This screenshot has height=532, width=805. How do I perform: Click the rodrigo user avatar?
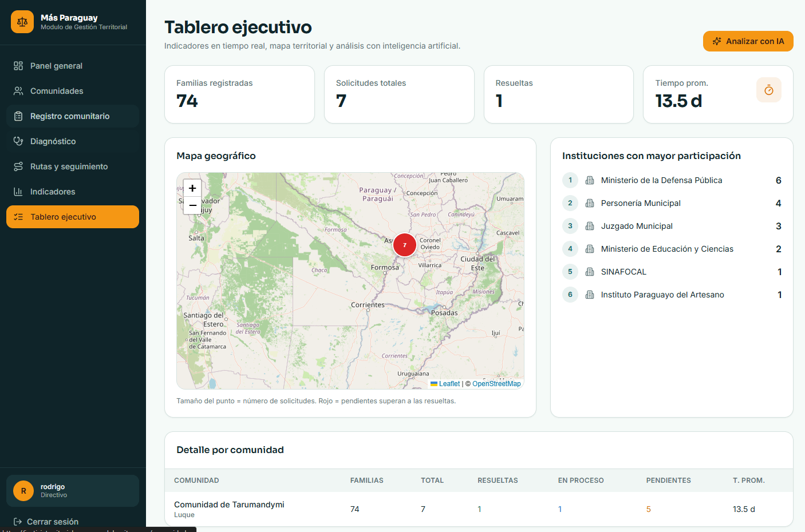coord(23,491)
